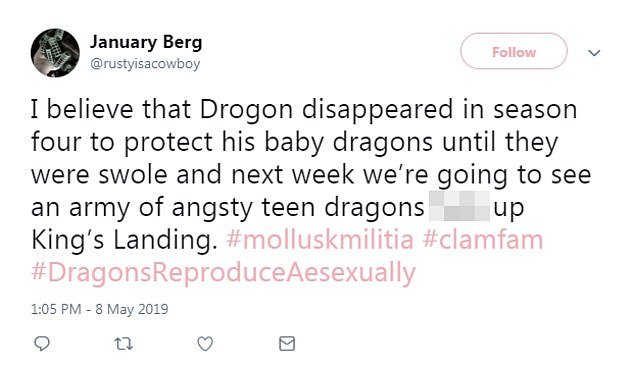
Task: Click the King's Landing text
Action: pos(122,239)
